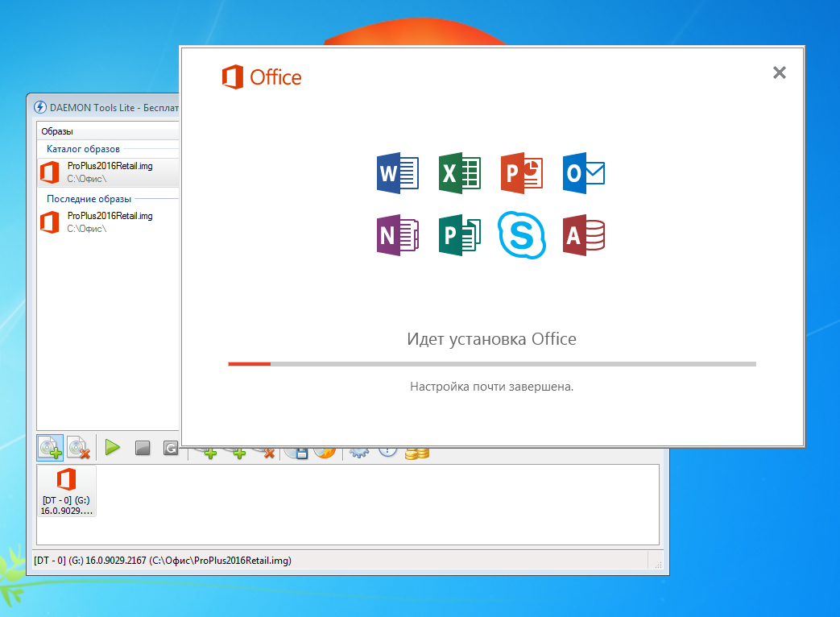Image resolution: width=840 pixels, height=617 pixels.
Task: Select the [DT - 0] (G:) virtual drive
Action: pyautogui.click(x=66, y=491)
